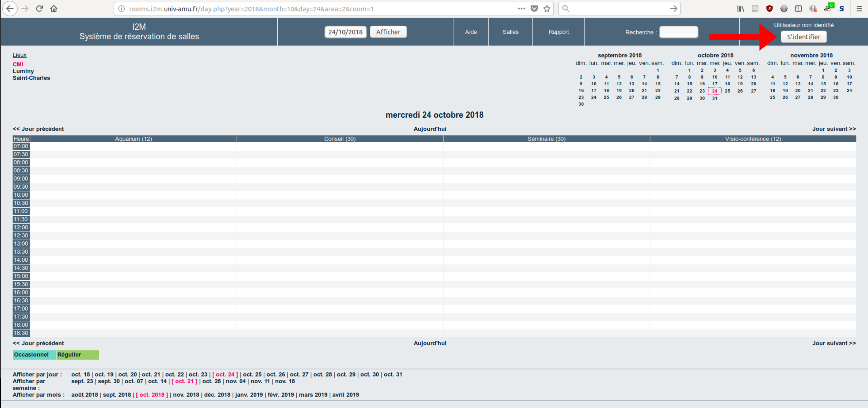Open the Rapport menu item
This screenshot has width=868, height=408.
point(558,32)
